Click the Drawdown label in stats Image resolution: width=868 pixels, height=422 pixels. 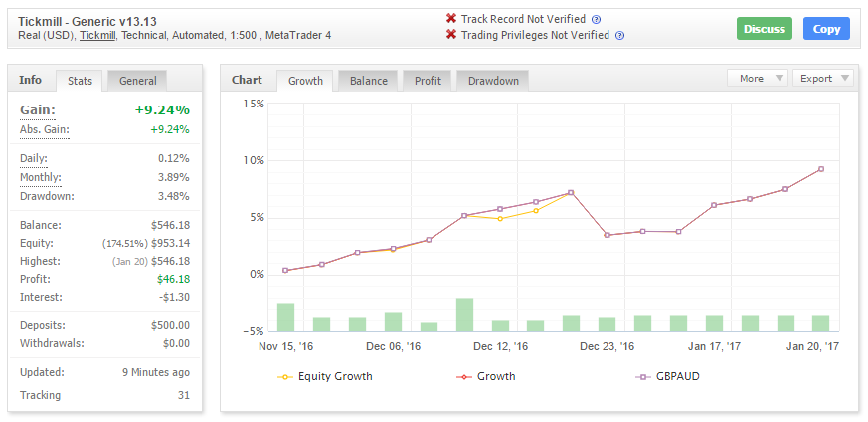tap(47, 196)
